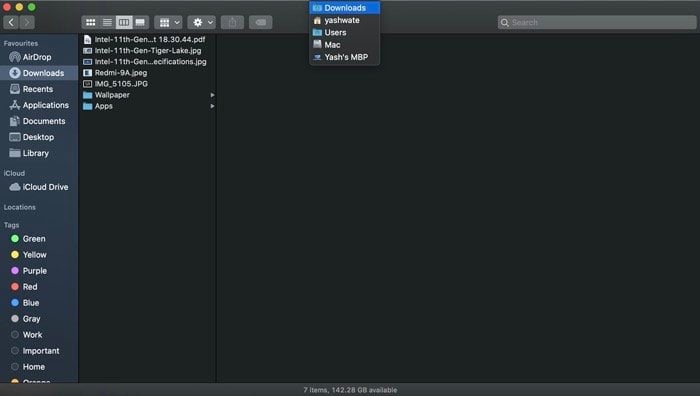This screenshot has width=700, height=396.
Task: Click the Redmi-9A.jpeg file icon
Action: [x=88, y=73]
